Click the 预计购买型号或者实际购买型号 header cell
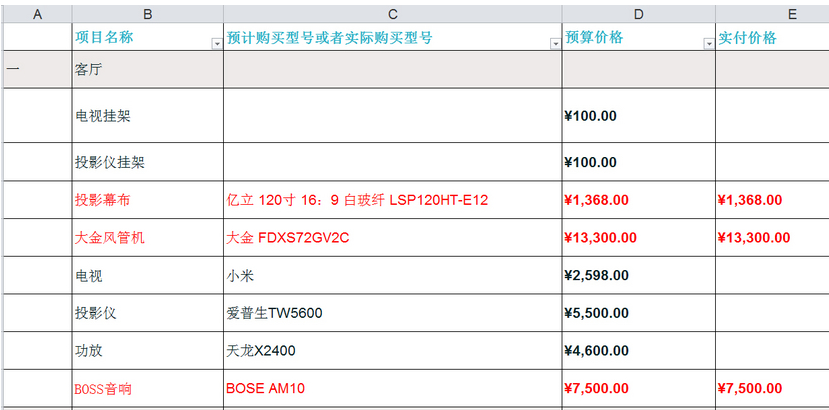Image resolution: width=829 pixels, height=410 pixels. click(x=393, y=37)
